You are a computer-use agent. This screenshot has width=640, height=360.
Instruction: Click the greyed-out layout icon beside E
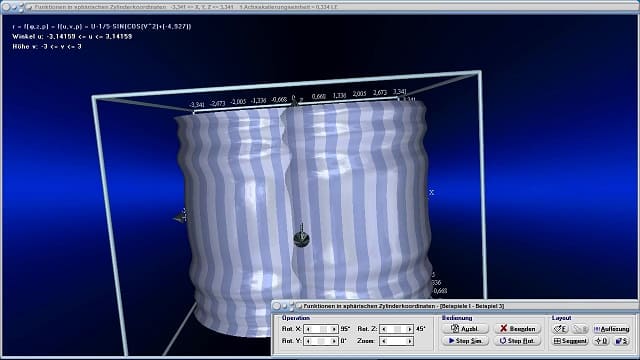[x=580, y=329]
